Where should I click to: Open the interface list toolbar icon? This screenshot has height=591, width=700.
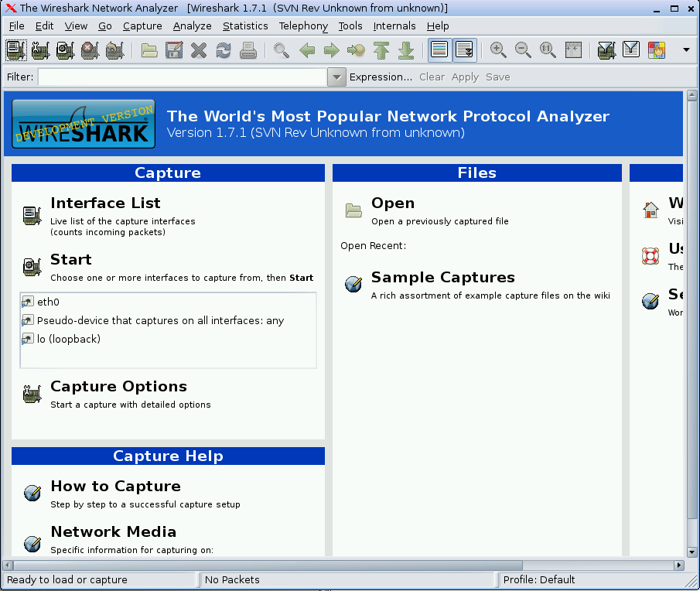16,50
